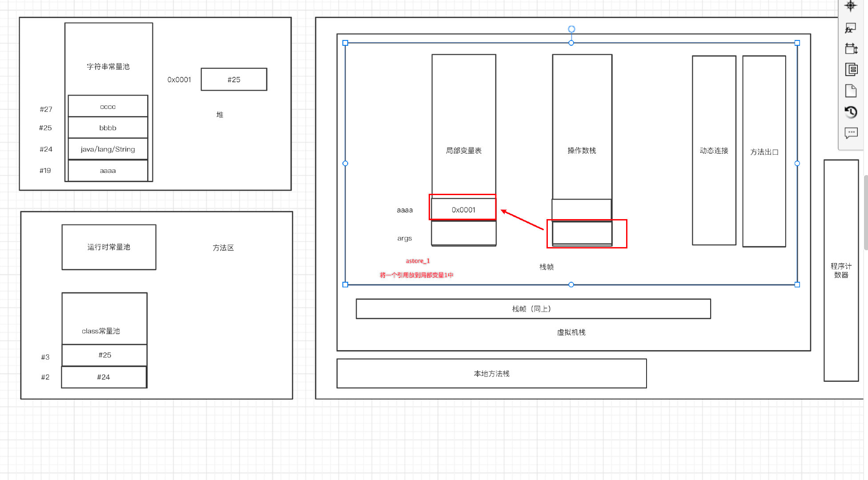Select the red astore_1 text

click(418, 261)
